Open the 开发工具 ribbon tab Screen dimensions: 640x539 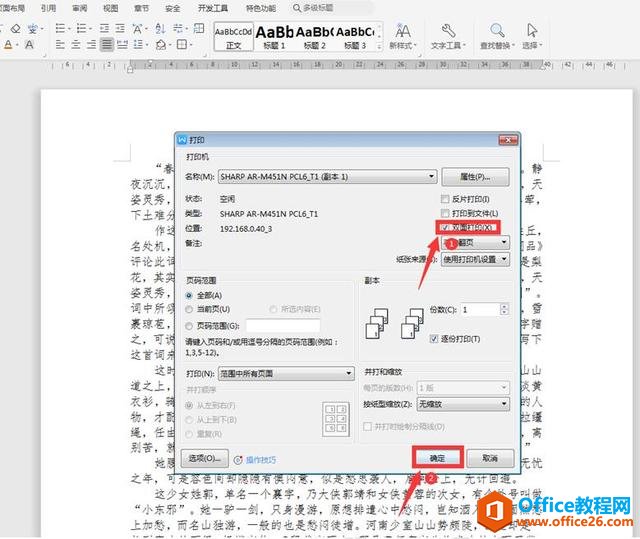point(213,8)
